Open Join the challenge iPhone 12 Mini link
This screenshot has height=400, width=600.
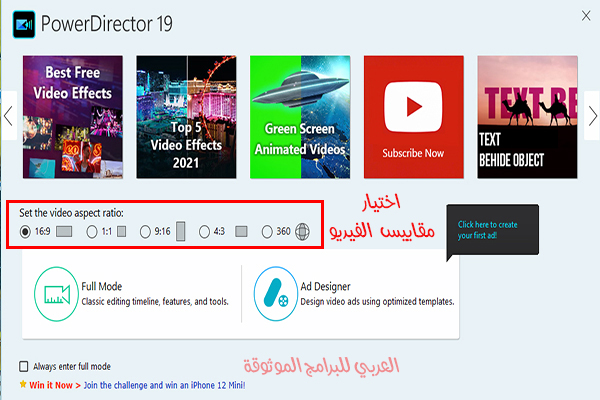pyautogui.click(x=164, y=385)
